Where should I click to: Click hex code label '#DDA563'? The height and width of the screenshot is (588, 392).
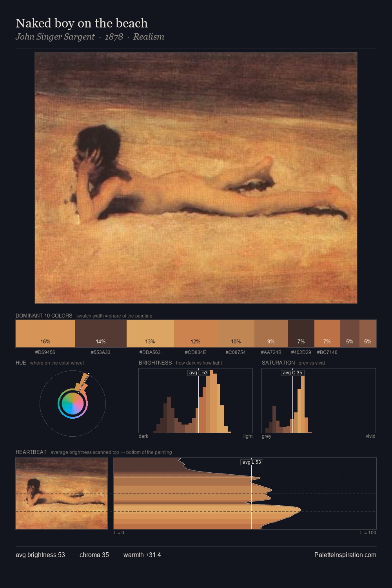(150, 352)
